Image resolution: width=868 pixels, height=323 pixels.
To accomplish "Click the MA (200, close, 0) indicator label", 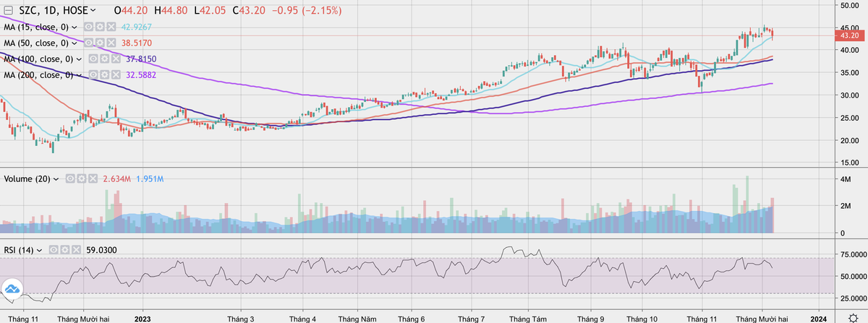I will pyautogui.click(x=38, y=74).
